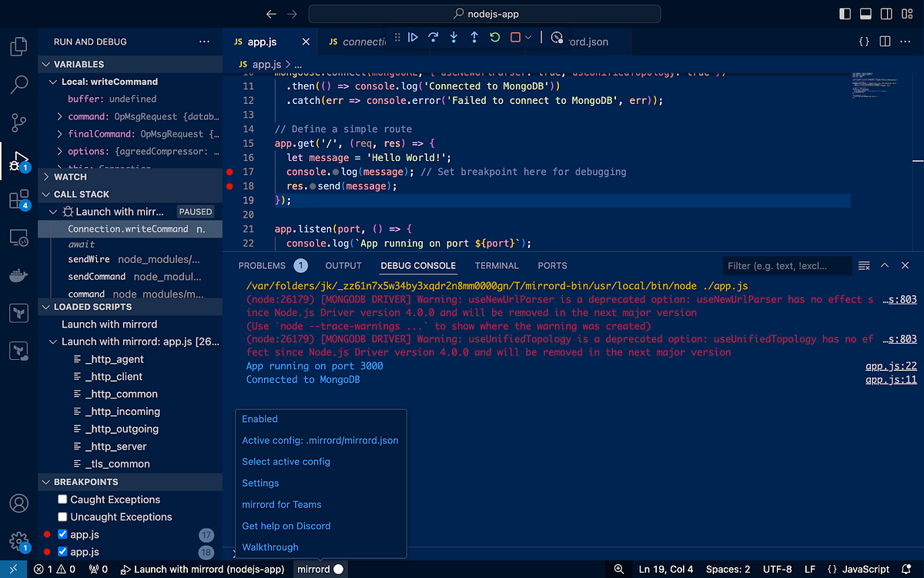Open the Docker sidebar icon
This screenshot has width=924, height=578.
(18, 275)
